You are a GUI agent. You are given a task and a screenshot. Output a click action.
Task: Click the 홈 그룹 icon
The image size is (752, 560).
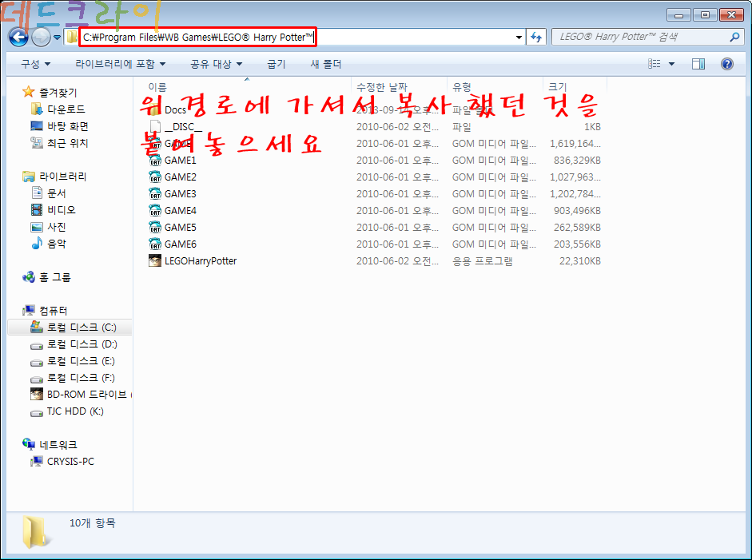tap(28, 277)
